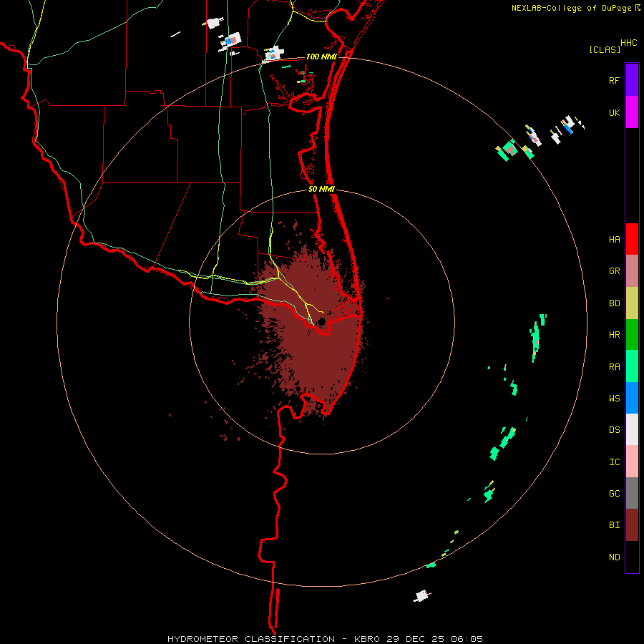Pick the yellow BD legend swatch
The width and height of the screenshot is (644, 644).
click(x=632, y=303)
